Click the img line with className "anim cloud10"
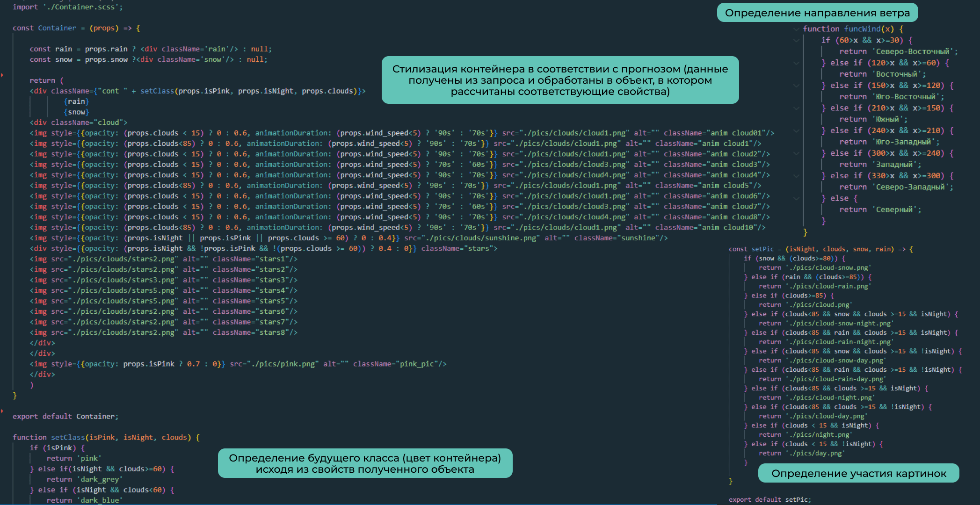The image size is (980, 505). (x=398, y=228)
